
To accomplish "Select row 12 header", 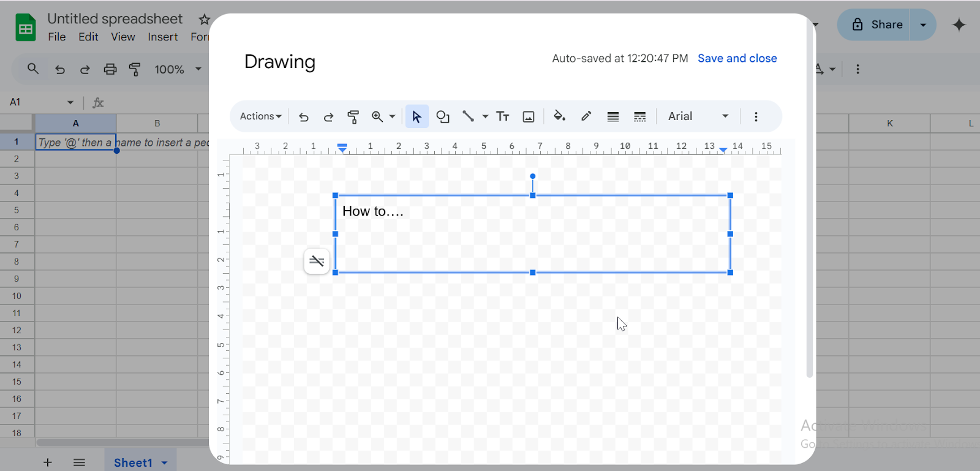I will pos(17,330).
